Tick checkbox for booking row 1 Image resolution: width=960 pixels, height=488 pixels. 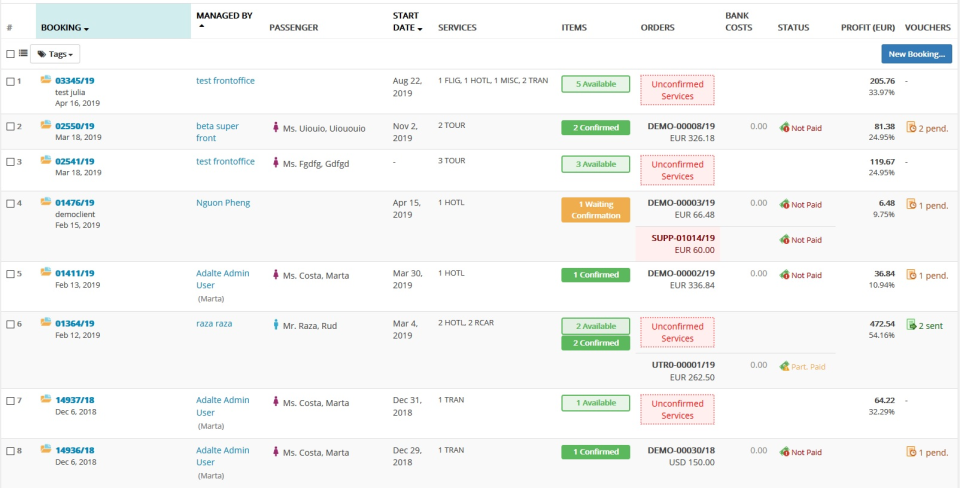click(10, 81)
